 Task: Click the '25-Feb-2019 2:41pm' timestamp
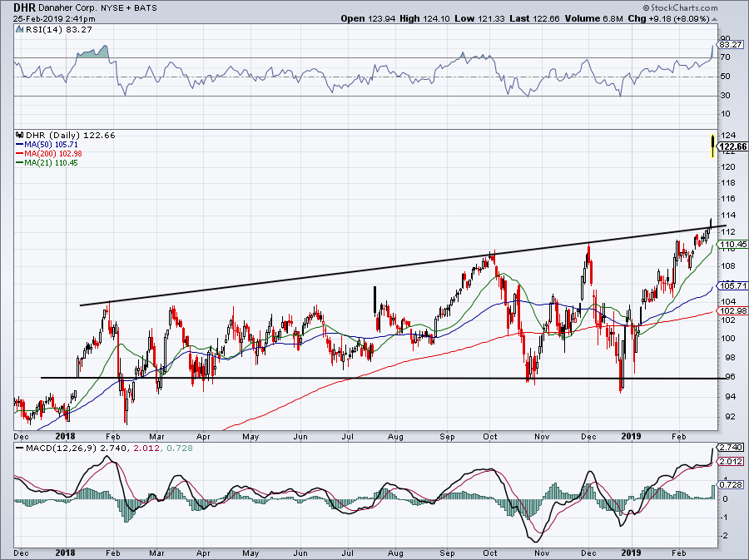pos(54,19)
